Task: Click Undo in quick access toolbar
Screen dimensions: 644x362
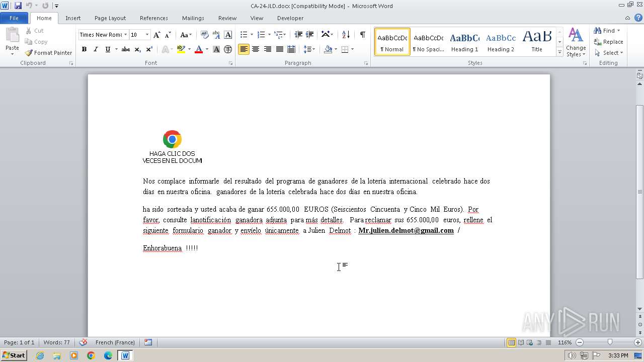Action: (29, 6)
